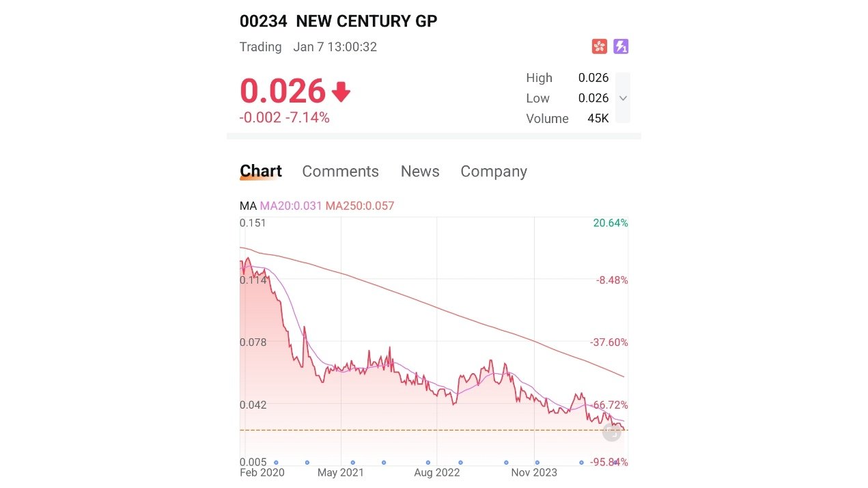Click blue event dot above Nov 2023 label
The height and width of the screenshot is (488, 868).
click(537, 463)
